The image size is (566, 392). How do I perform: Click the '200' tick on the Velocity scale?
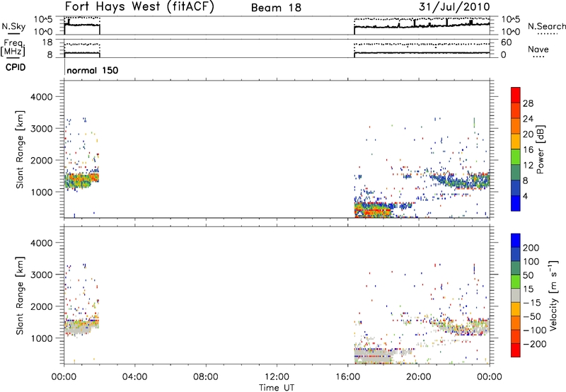tap(531, 248)
